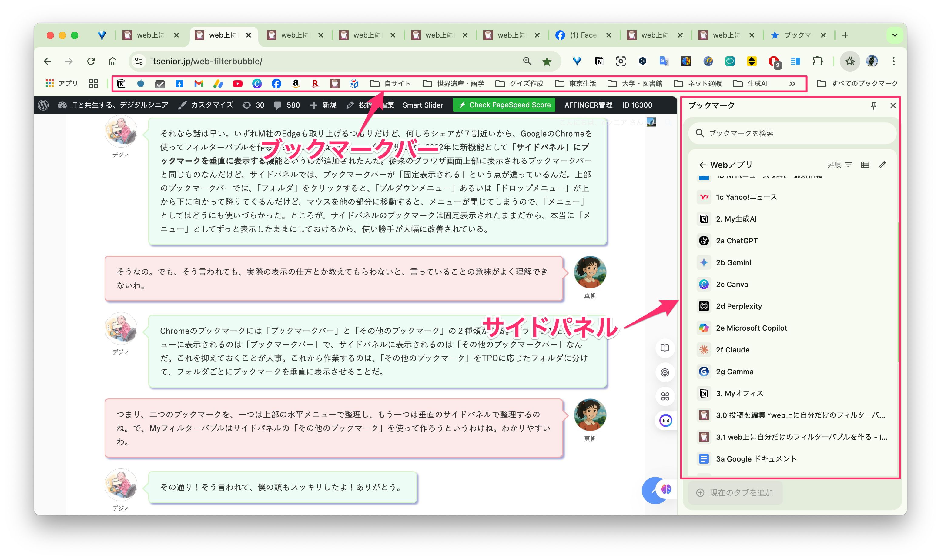Open the Notion extension icon in toolbar
The width and height of the screenshot is (941, 560).
click(599, 61)
